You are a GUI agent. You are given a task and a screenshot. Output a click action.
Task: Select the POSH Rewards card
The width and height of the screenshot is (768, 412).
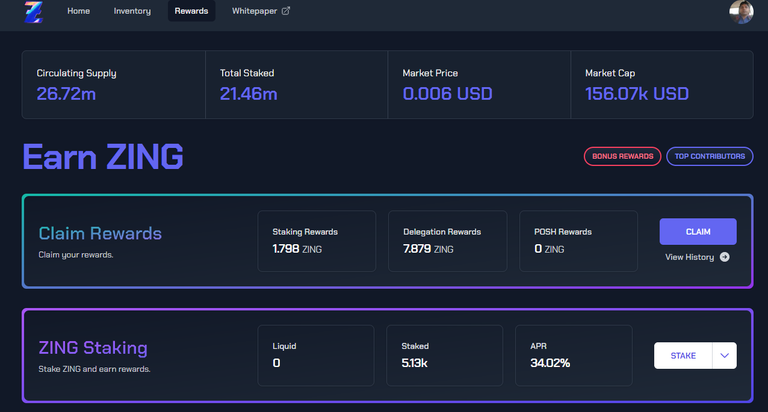[x=578, y=241]
